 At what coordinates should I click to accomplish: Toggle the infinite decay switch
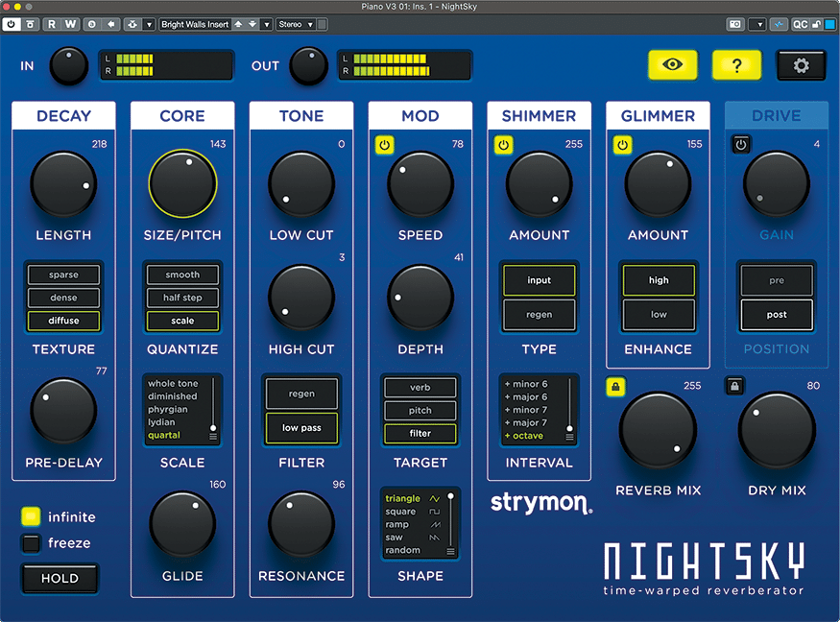click(x=31, y=516)
